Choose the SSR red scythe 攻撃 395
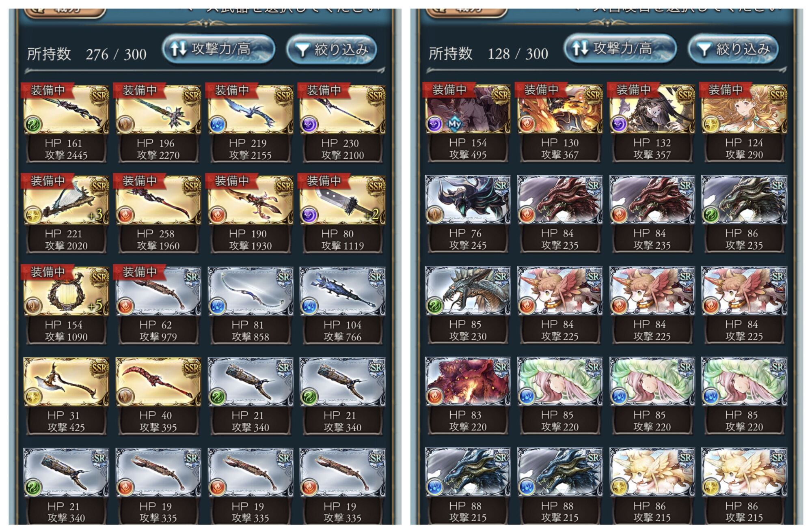 click(x=158, y=396)
